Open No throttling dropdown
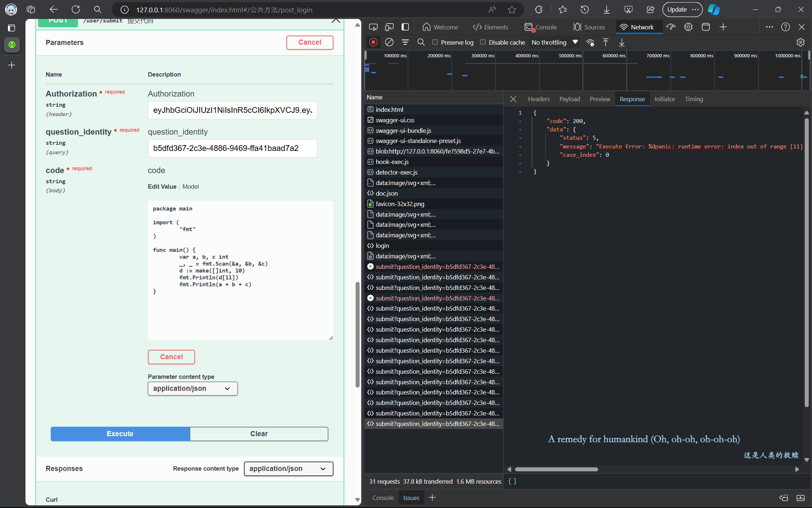This screenshot has width=812, height=508. tap(555, 42)
